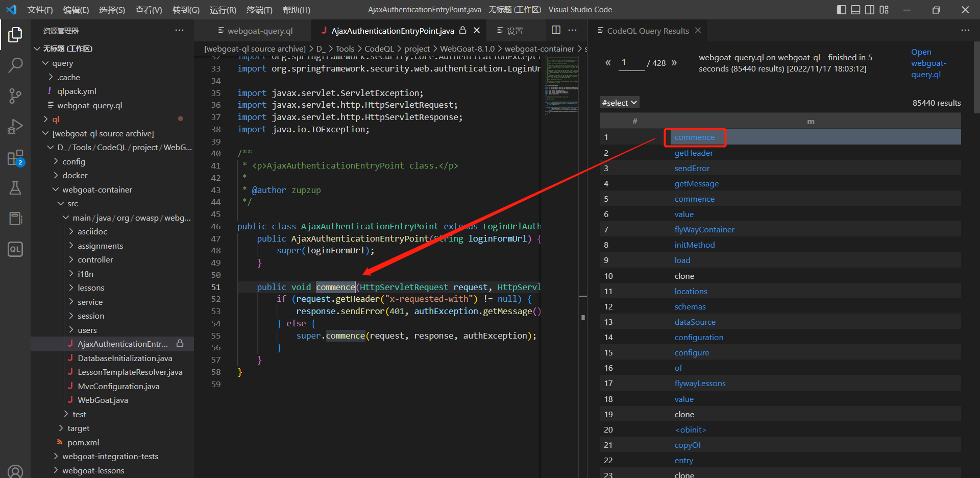Screen dimensions: 980x478
Task: Click Tools in the breadcrumb path
Action: click(345, 49)
